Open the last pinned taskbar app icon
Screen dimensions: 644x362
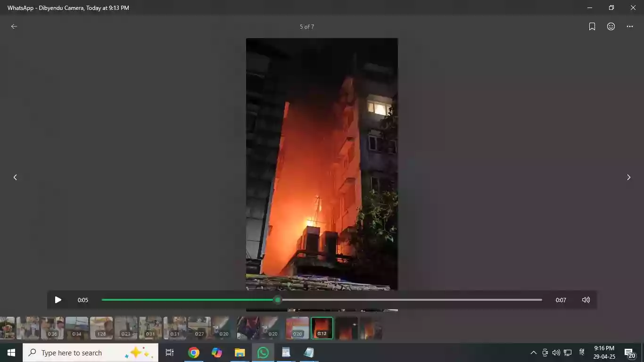tap(309, 353)
